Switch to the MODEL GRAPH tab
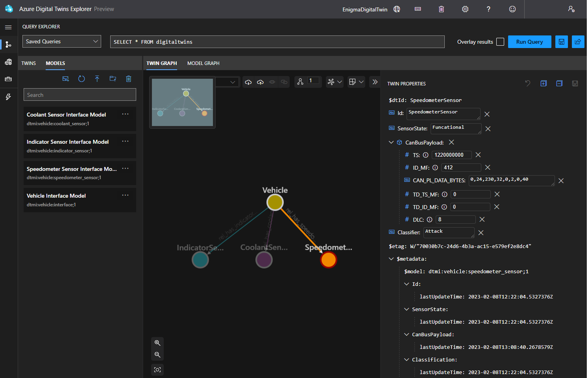The image size is (588, 378). pyautogui.click(x=203, y=63)
